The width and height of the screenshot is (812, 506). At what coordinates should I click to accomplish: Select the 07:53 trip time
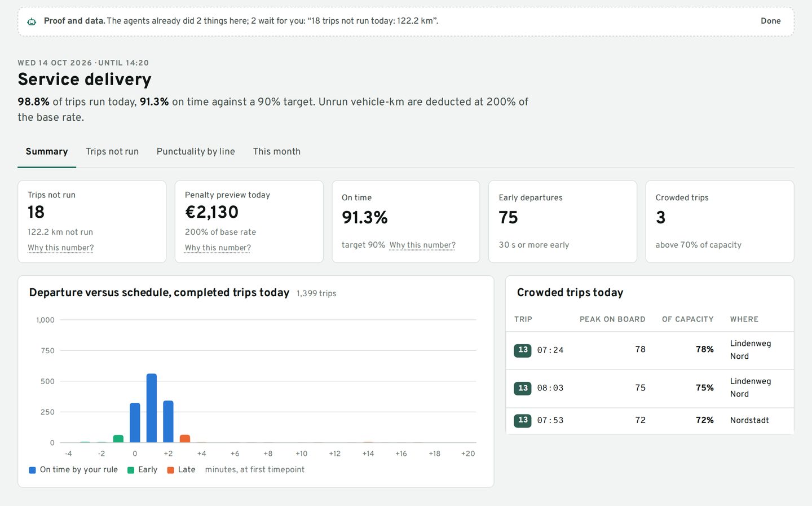point(550,421)
